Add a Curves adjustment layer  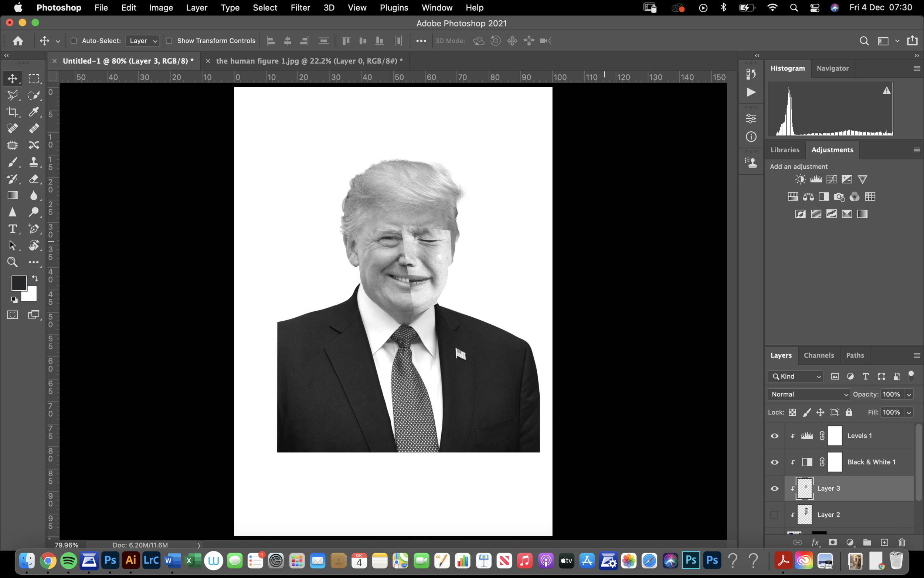[831, 179]
